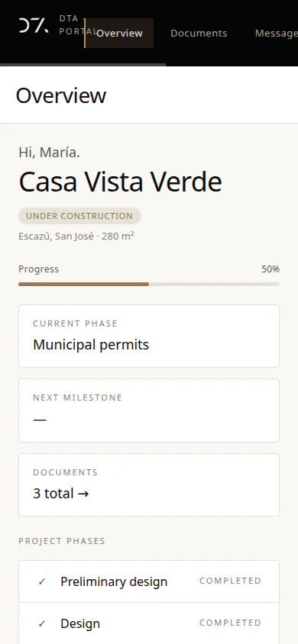Click the project progress bar
Viewport: 298px width, 644px height.
[149, 284]
